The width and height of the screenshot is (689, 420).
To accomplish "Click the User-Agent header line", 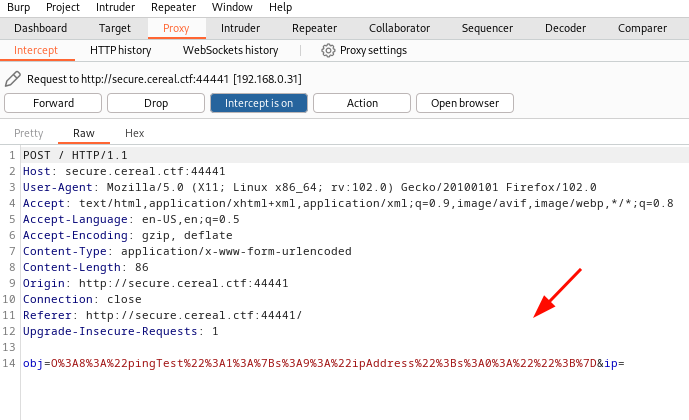I will point(310,188).
